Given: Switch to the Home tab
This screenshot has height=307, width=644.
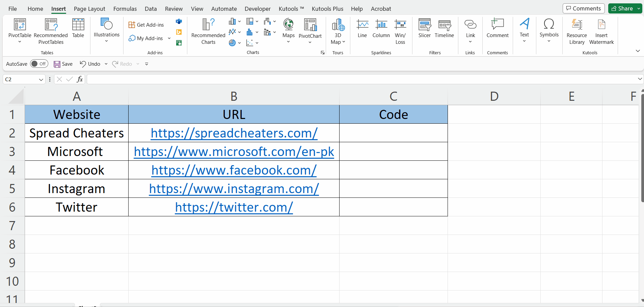Looking at the screenshot, I should click(x=35, y=9).
